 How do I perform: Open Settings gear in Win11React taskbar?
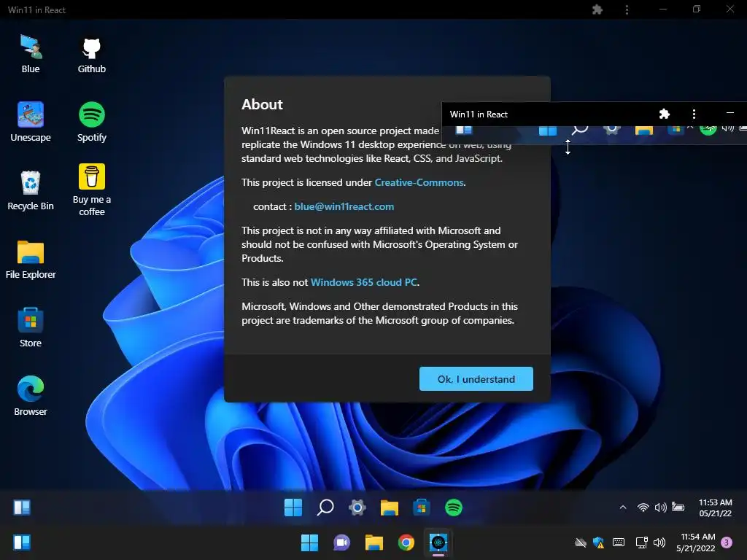(x=357, y=507)
